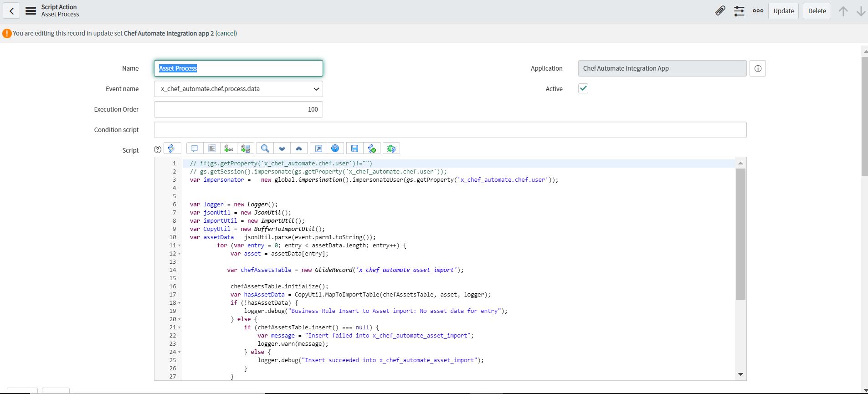Uncheck the Active checkbox
Screen dimensions: 868x394
tap(583, 88)
